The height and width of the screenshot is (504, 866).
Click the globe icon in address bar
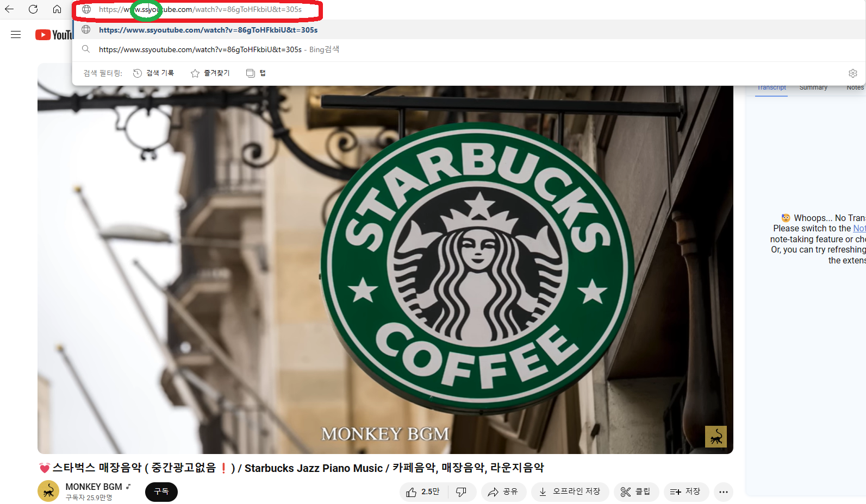(x=86, y=9)
